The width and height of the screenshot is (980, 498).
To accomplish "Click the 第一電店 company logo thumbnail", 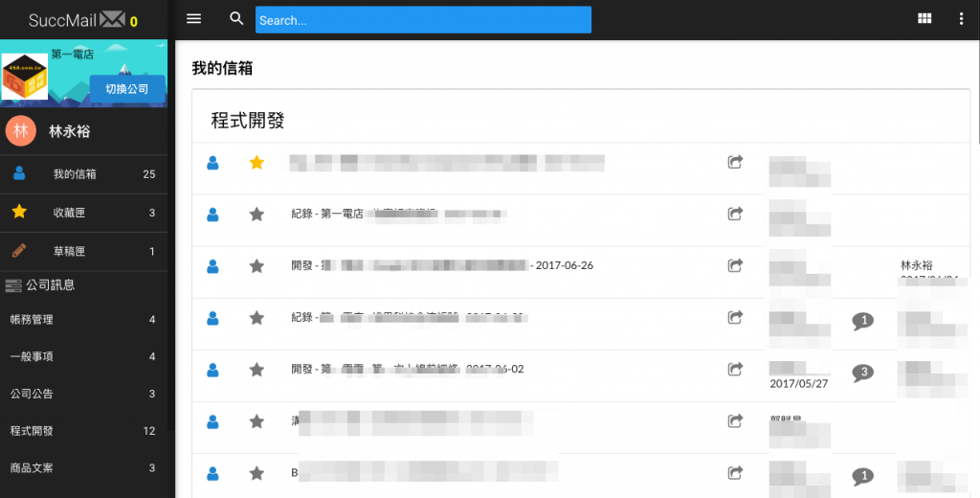I will (24, 77).
